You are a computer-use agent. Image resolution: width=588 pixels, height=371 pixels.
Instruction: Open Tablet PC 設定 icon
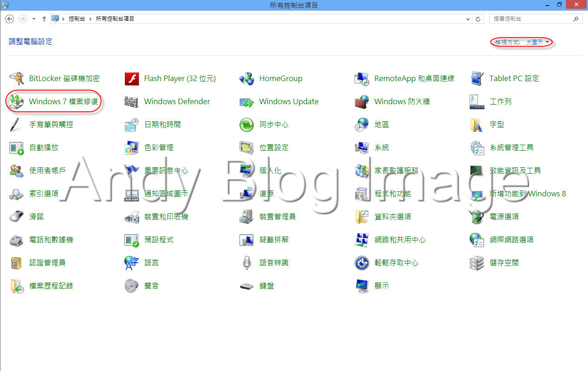[x=477, y=78]
